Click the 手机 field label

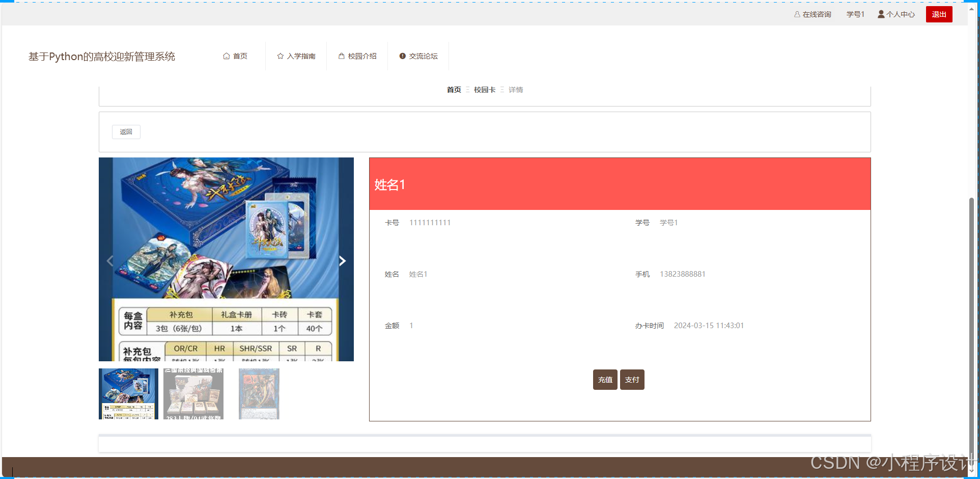[x=642, y=274]
